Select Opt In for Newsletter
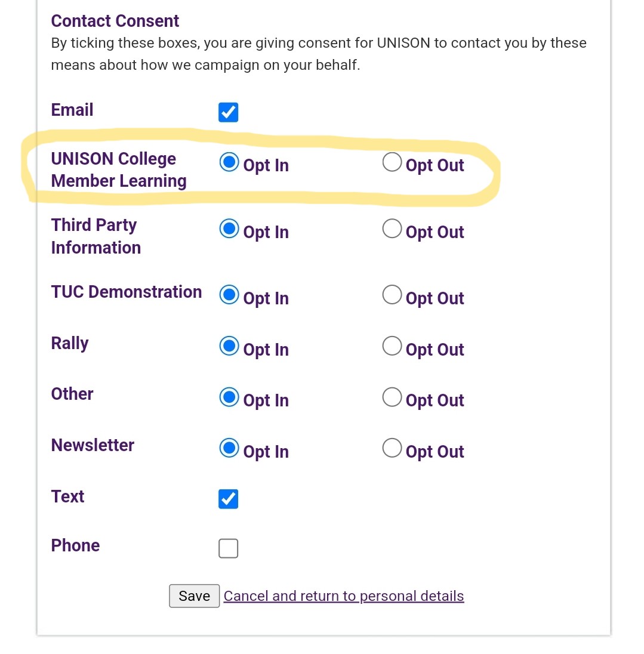The height and width of the screenshot is (654, 644). tap(229, 448)
